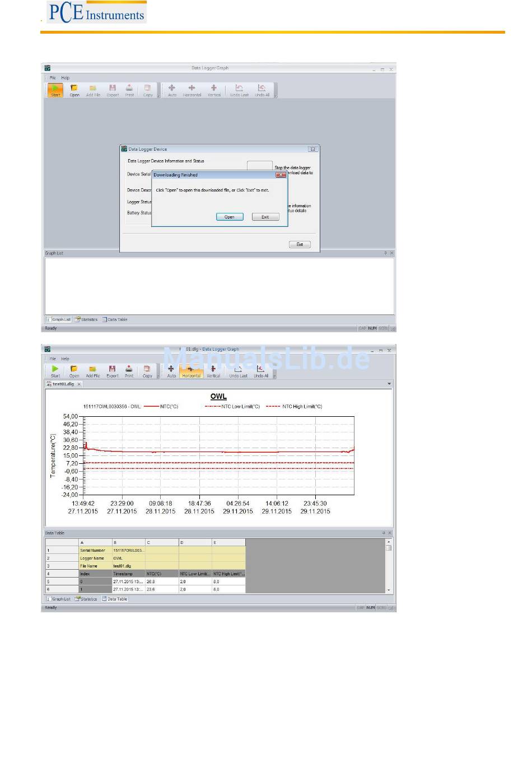The height and width of the screenshot is (777, 532).
Task: Close the Graph List panel in upper window
Action: 391,253
